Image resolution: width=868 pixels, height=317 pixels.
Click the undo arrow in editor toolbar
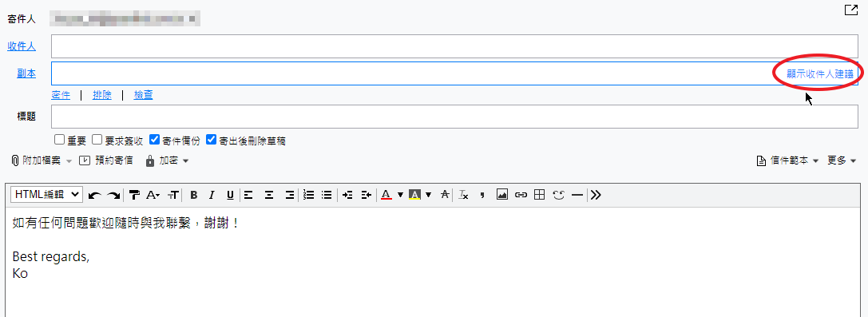pos(95,195)
